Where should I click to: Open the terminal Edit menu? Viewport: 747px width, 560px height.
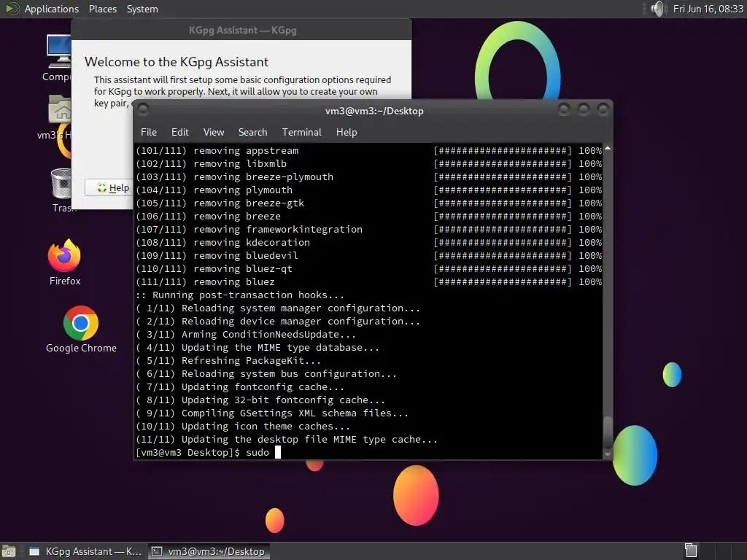179,133
